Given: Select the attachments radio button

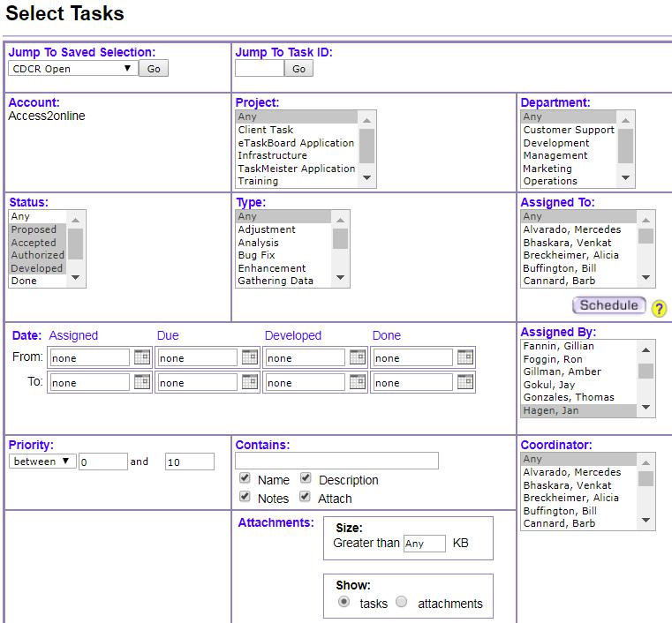Looking at the screenshot, I should [x=402, y=602].
